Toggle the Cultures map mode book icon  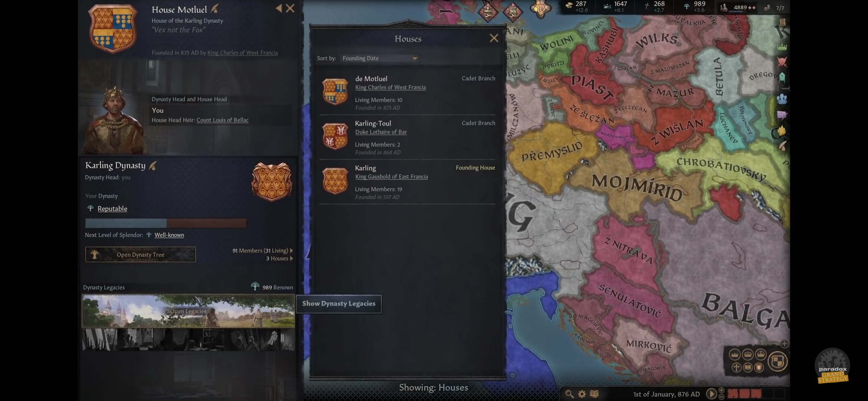748,368
